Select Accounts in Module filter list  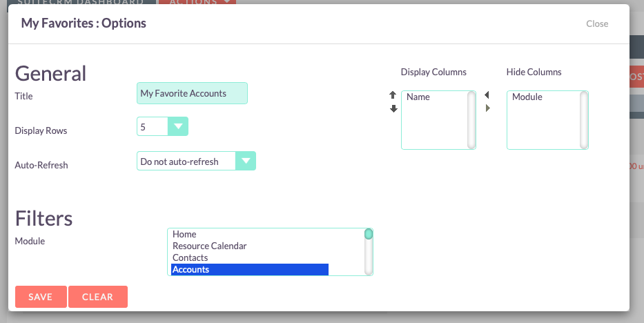[250, 269]
